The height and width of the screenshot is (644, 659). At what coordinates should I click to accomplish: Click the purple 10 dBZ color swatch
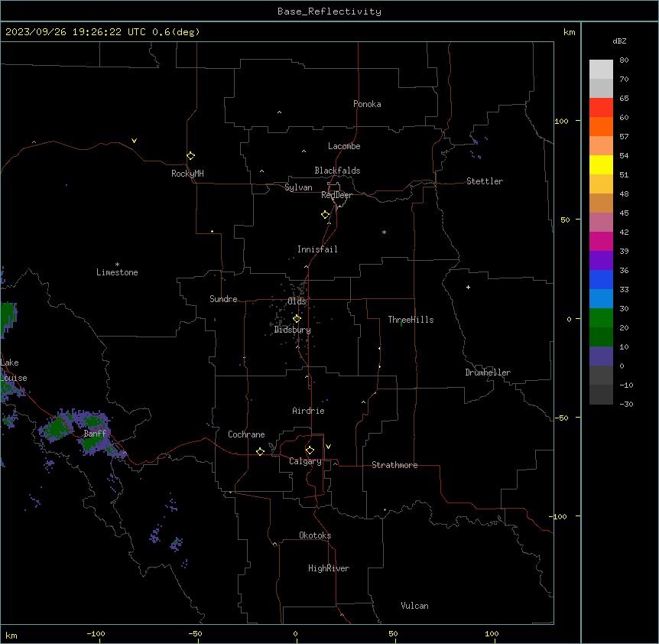coord(601,356)
